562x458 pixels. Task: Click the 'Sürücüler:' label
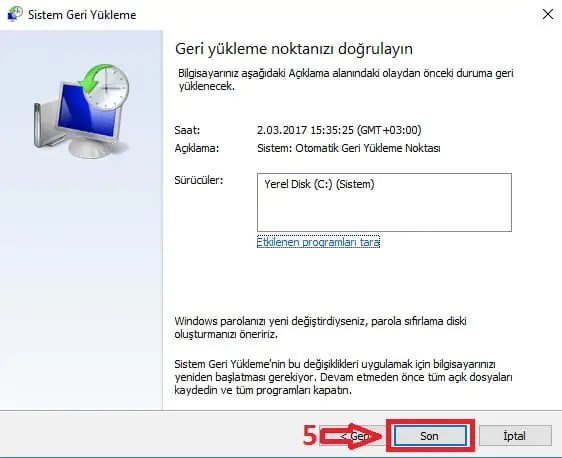pos(199,180)
